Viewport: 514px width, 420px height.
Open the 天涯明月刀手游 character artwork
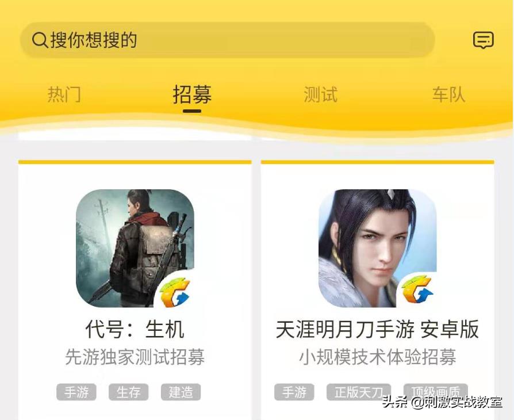coord(377,249)
